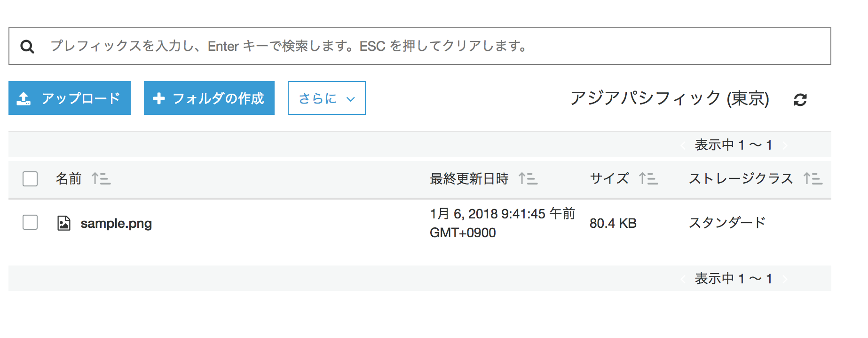Open sample.png by clicking its name
This screenshot has width=868, height=338.
click(x=116, y=223)
